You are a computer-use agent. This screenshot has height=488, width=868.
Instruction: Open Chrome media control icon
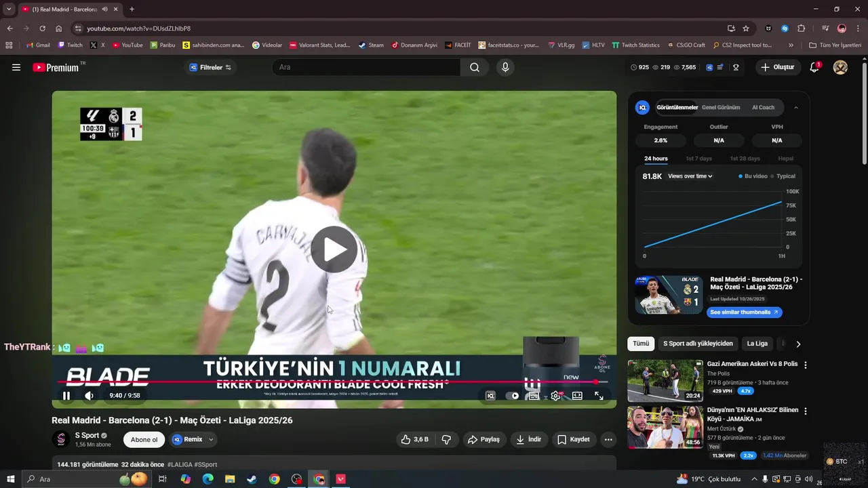pyautogui.click(x=825, y=28)
